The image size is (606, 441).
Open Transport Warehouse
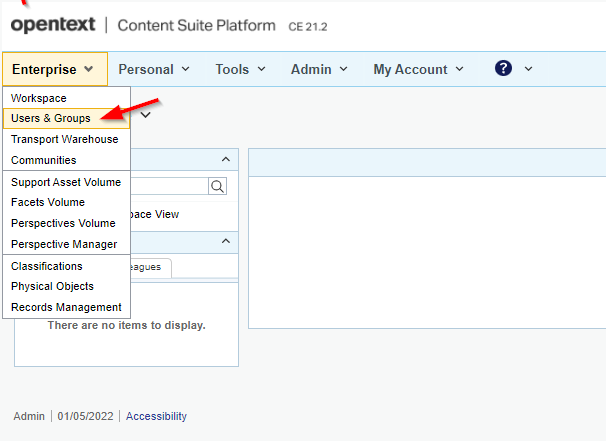tap(64, 139)
